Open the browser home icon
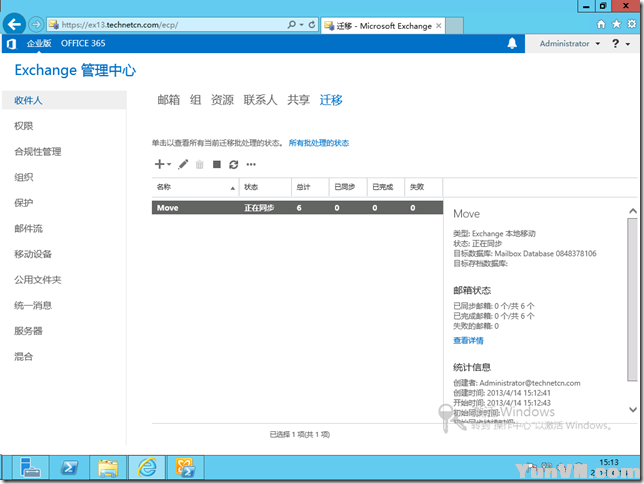The height and width of the screenshot is (484, 644). pos(601,24)
